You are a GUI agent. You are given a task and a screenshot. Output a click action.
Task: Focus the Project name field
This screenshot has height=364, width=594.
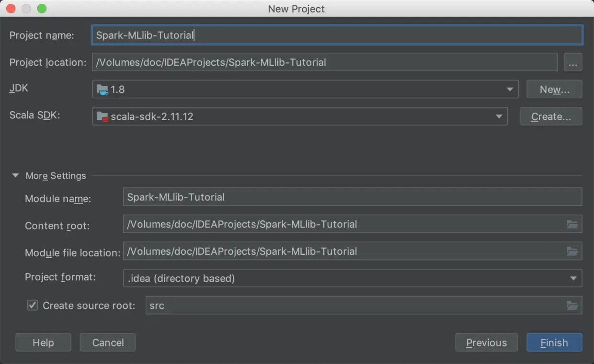pyautogui.click(x=337, y=35)
